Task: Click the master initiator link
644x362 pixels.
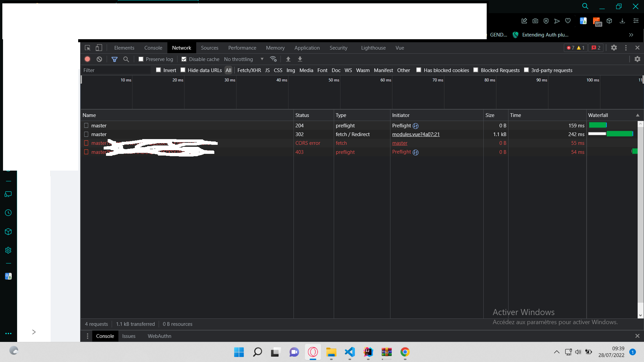Action: click(400, 143)
